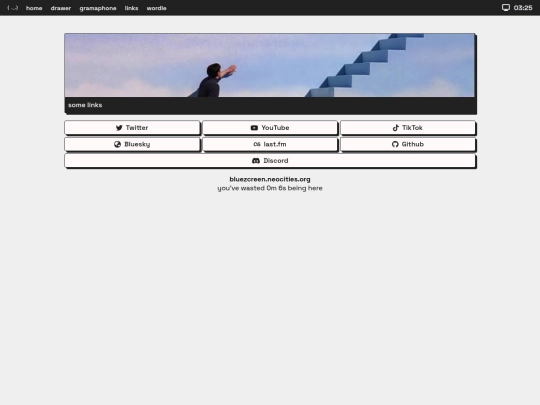The height and width of the screenshot is (405, 540).
Task: Go to the drawer page
Action: click(x=61, y=8)
